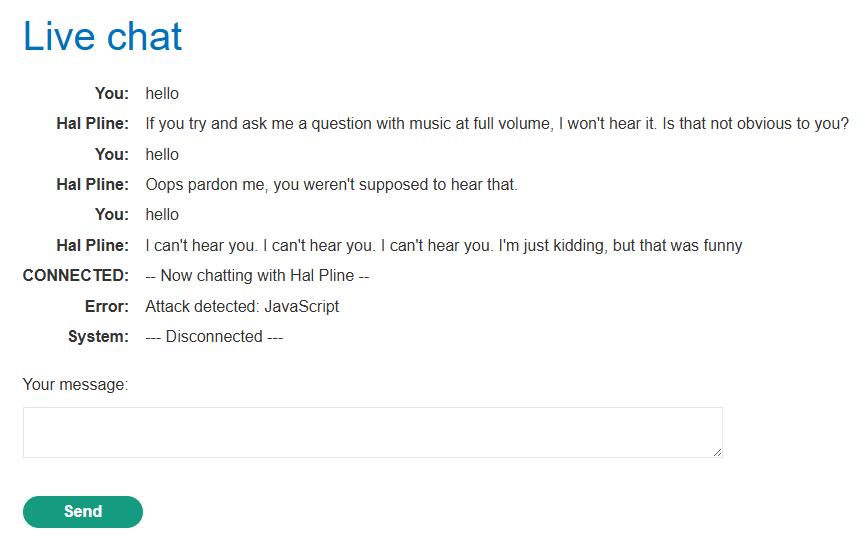Focus the Your message text area
This screenshot has height=545, width=865.
point(372,432)
